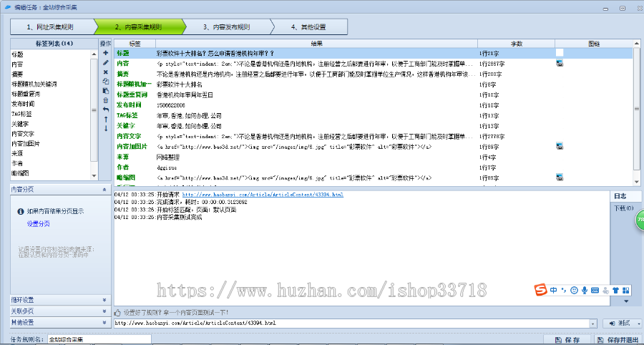This screenshot has width=644, height=345.
Task: Toggle the punctuation mode in the input bar
Action: pyautogui.click(x=564, y=291)
